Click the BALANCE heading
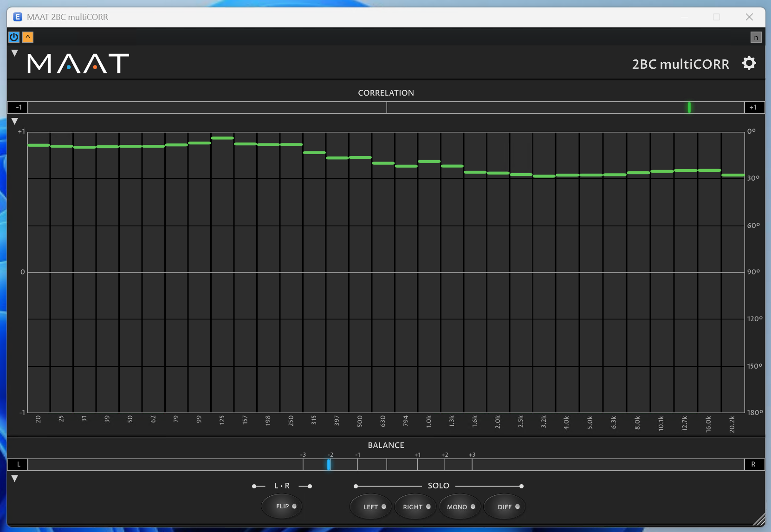Image resolution: width=771 pixels, height=532 pixels. pyautogui.click(x=386, y=445)
